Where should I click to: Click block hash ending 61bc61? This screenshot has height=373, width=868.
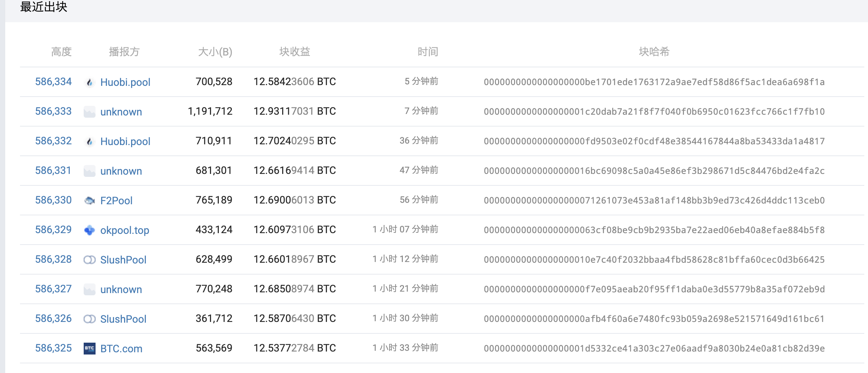coord(654,319)
